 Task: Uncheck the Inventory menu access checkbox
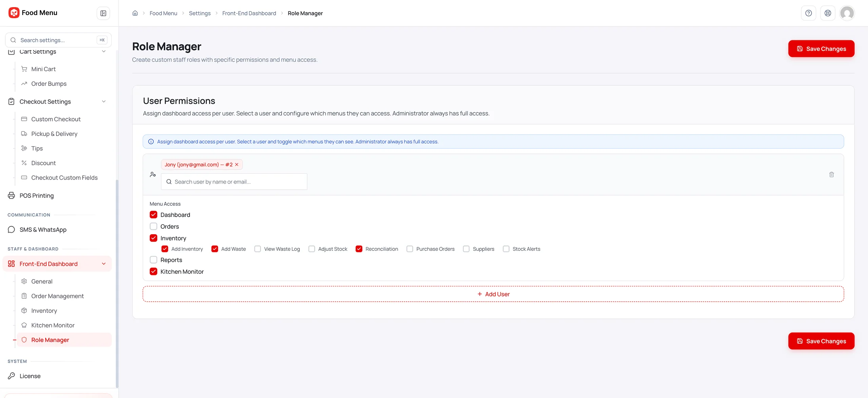coord(154,238)
